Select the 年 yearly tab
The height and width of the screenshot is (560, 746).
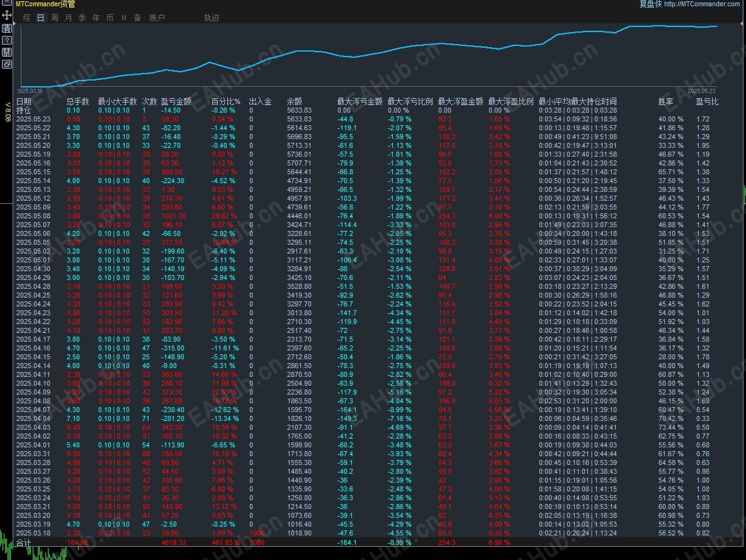pyautogui.click(x=96, y=18)
